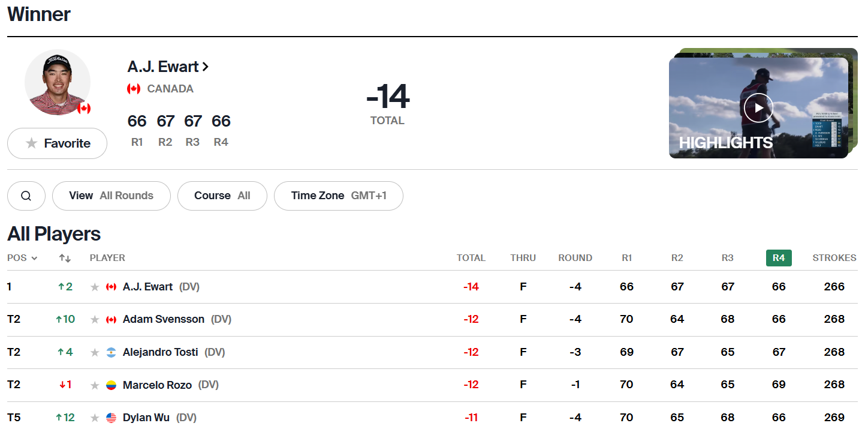Open the Course All dropdown
Image resolution: width=868 pixels, height=429 pixels.
coord(222,196)
